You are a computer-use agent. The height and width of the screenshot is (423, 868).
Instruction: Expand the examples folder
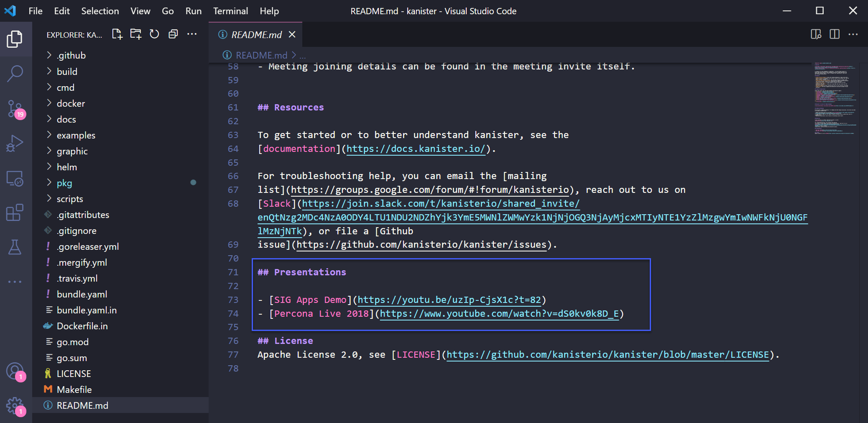pos(76,135)
